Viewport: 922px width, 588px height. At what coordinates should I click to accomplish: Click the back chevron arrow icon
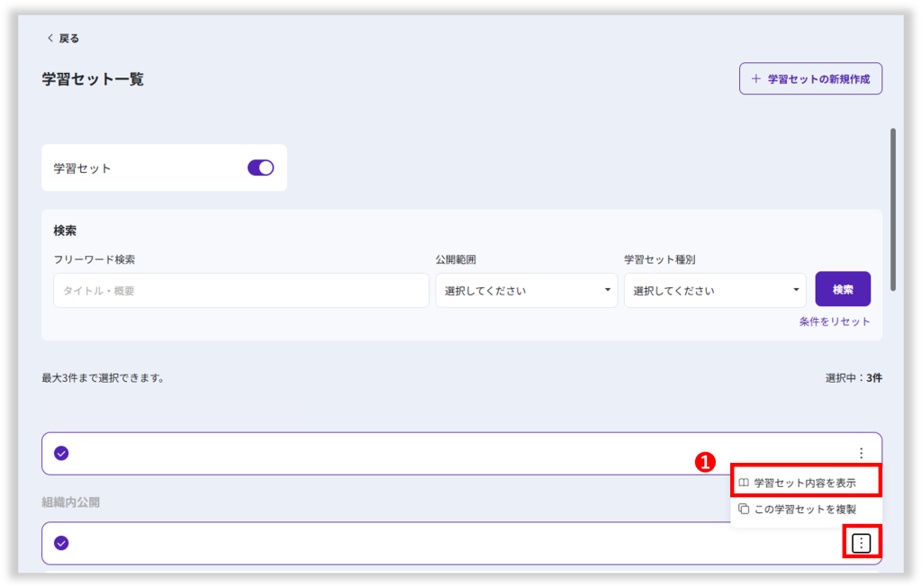50,39
